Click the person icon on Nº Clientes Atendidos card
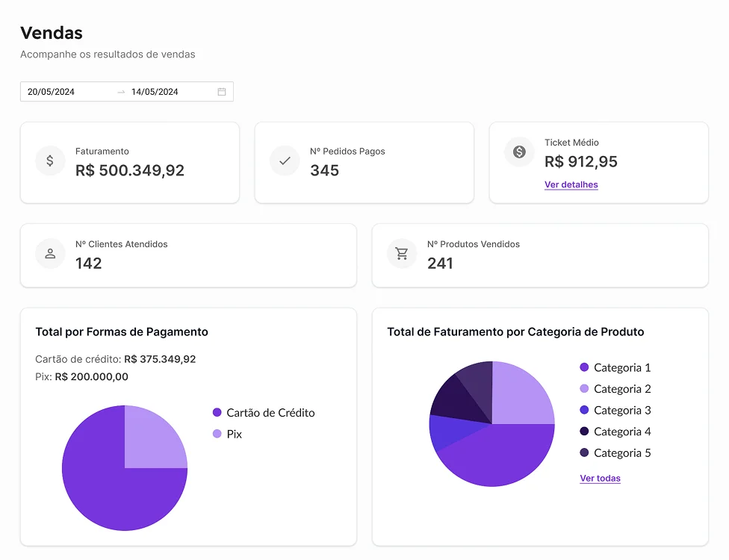This screenshot has height=560, width=729. tap(49, 253)
